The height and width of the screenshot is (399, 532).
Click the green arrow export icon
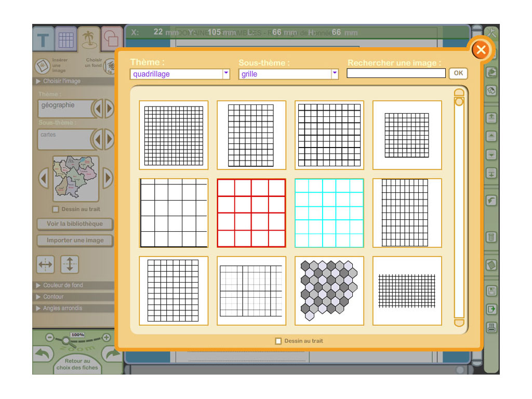[491, 309]
